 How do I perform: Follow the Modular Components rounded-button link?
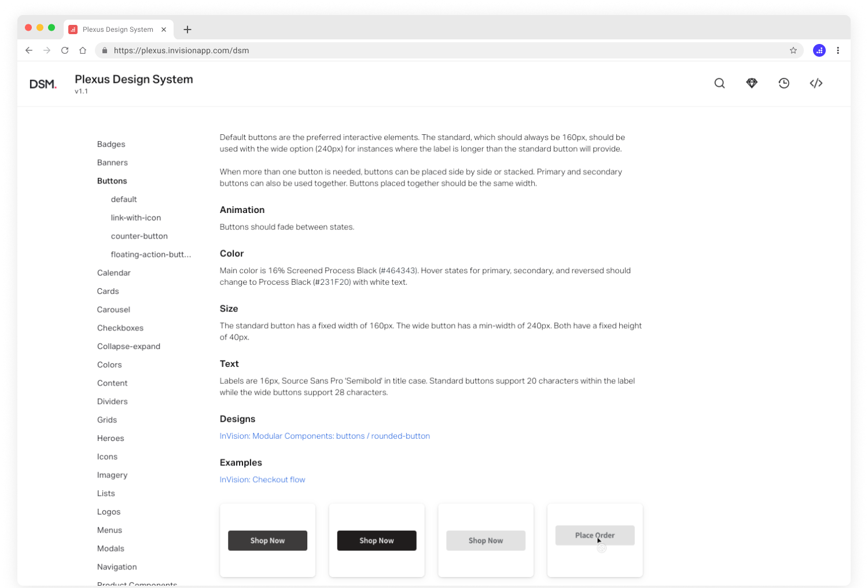tap(325, 436)
